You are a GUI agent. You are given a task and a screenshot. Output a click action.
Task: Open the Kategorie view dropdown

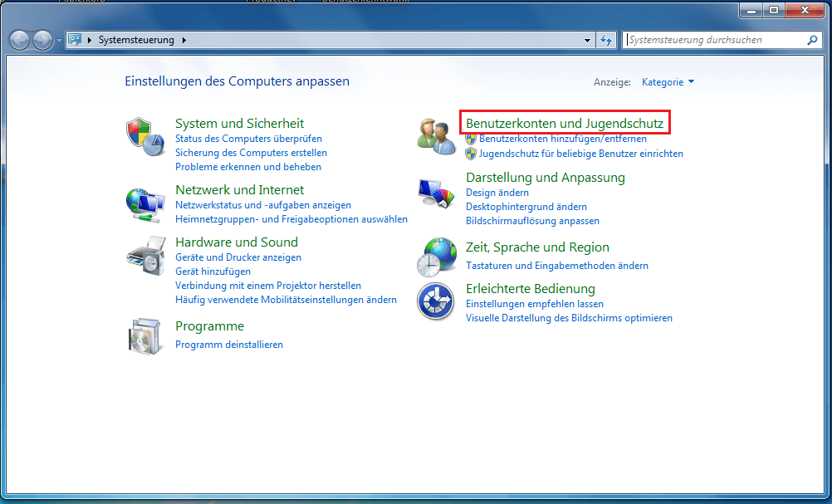point(668,82)
